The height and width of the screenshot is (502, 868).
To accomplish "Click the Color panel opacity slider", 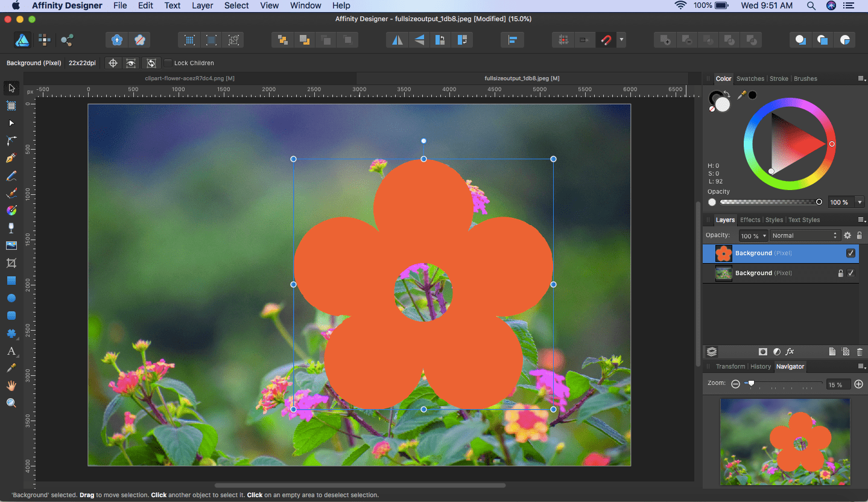I will 769,202.
